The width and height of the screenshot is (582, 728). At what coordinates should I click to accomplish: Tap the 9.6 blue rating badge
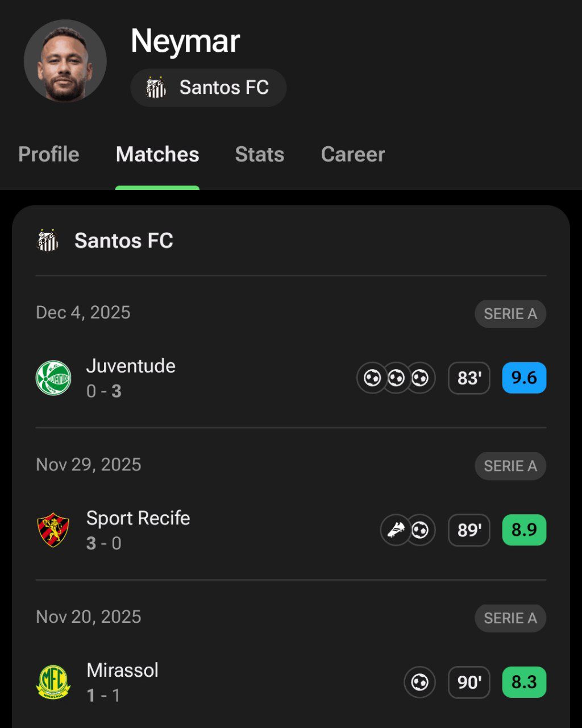(x=524, y=378)
